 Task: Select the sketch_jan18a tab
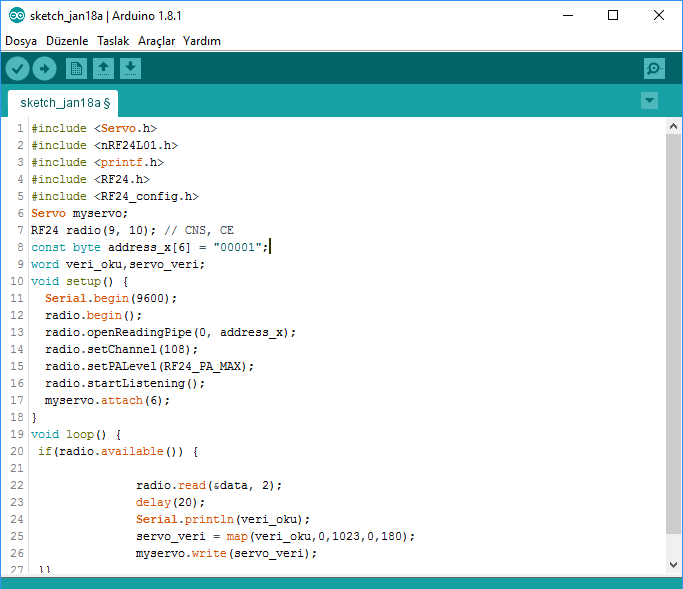[x=64, y=102]
